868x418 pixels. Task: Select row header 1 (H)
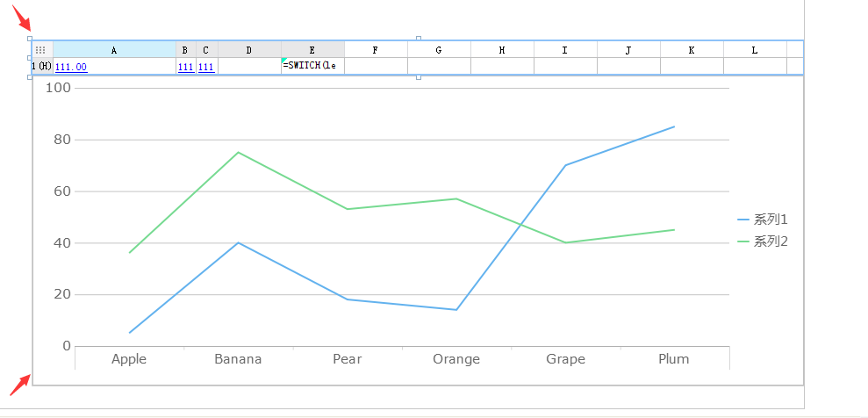pyautogui.click(x=41, y=67)
